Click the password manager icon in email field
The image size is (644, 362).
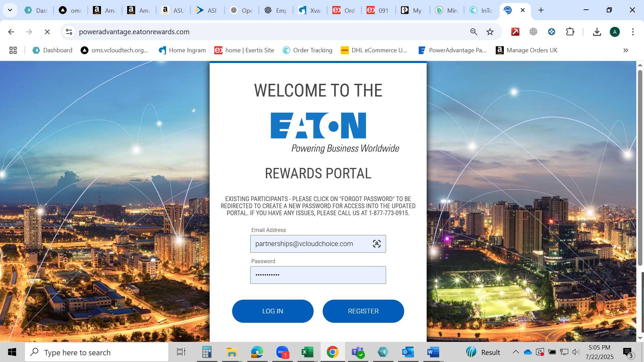377,244
